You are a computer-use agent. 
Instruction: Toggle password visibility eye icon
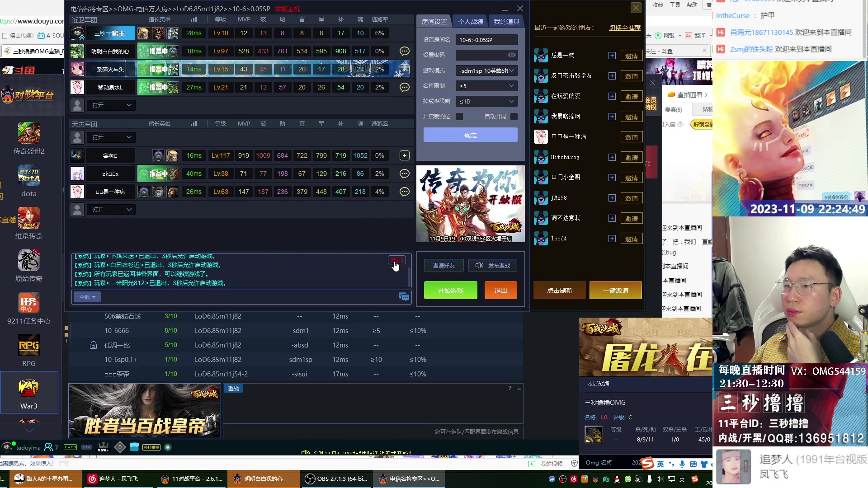[x=511, y=55]
